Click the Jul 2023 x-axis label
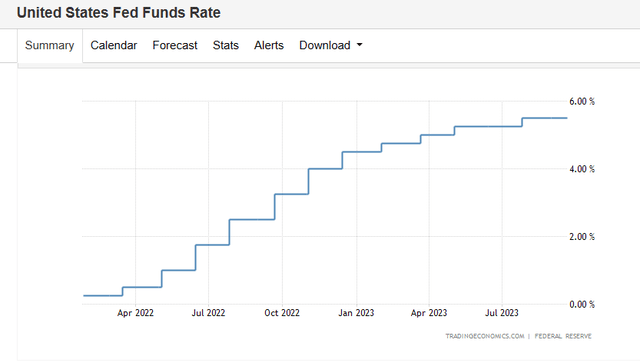Image resolution: width=640 pixels, height=363 pixels. pos(502,313)
